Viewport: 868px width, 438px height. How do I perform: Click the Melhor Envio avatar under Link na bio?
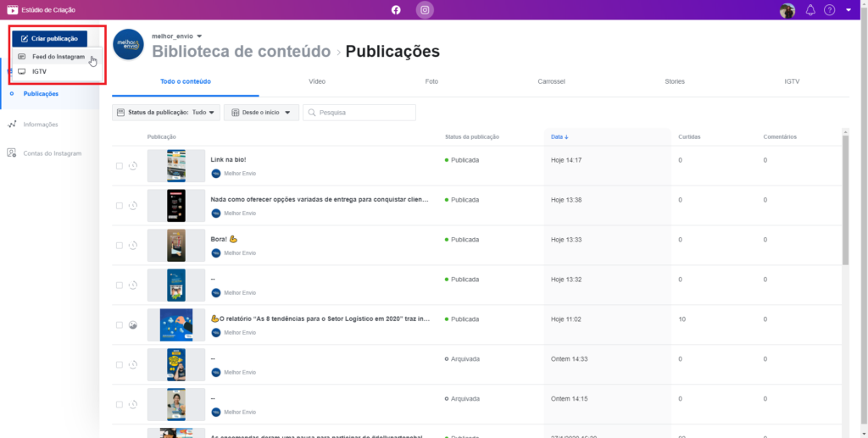216,173
